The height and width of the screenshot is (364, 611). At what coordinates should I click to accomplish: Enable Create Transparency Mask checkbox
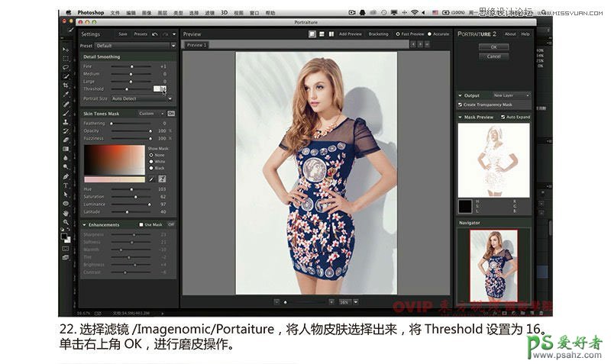461,105
